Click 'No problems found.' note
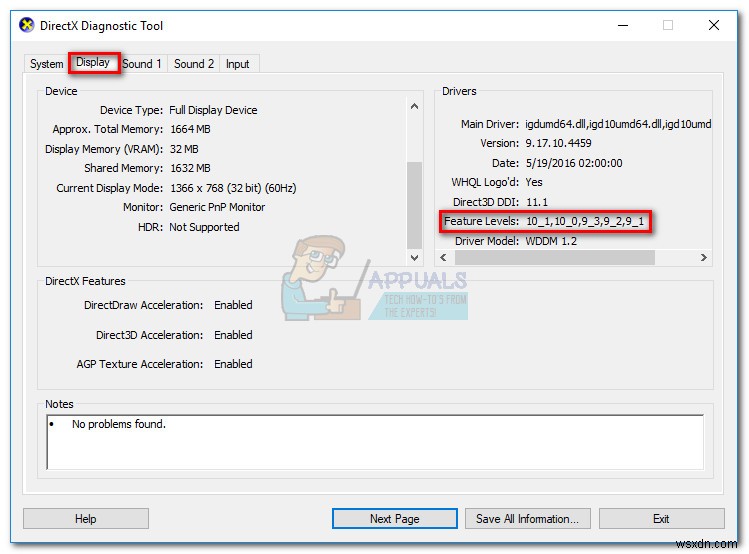The height and width of the screenshot is (554, 749). click(x=118, y=424)
